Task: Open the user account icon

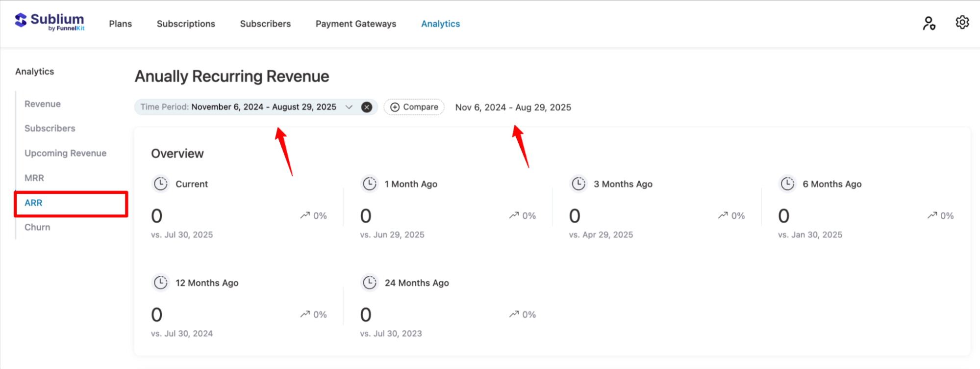Action: click(x=929, y=23)
